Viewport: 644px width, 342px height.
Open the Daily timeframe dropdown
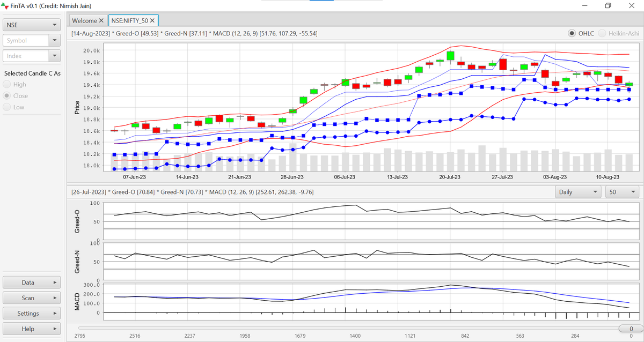coord(578,192)
